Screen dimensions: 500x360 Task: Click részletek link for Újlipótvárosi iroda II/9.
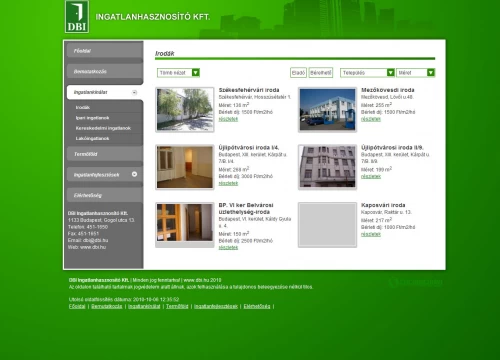(x=371, y=176)
